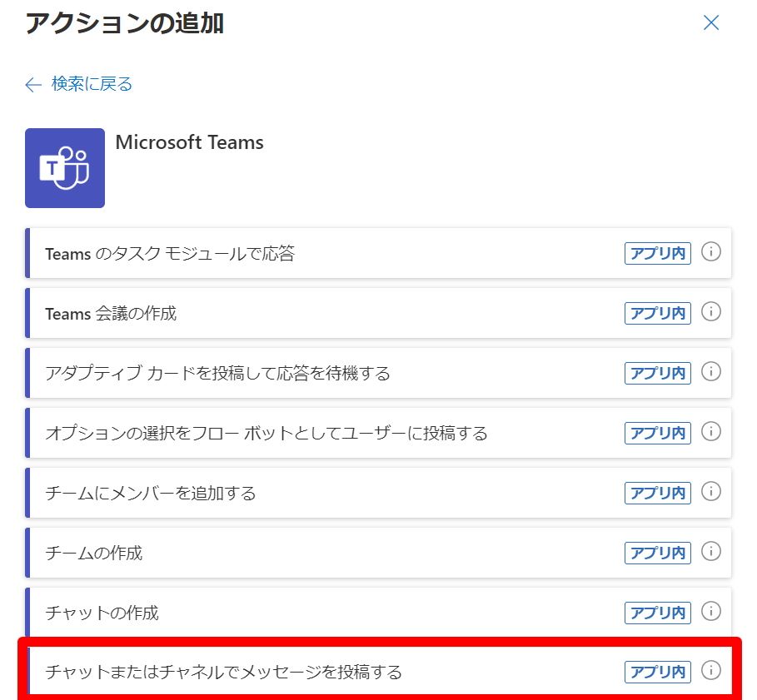The image size is (757, 700).
Task: Click info icon for Teams のタスク モジュールで応答
Action: click(x=710, y=252)
